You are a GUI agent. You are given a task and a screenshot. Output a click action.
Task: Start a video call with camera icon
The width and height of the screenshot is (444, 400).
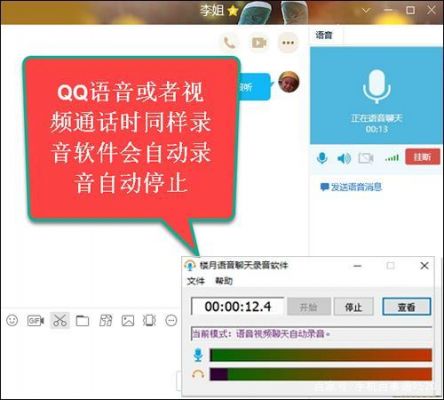coord(259,43)
